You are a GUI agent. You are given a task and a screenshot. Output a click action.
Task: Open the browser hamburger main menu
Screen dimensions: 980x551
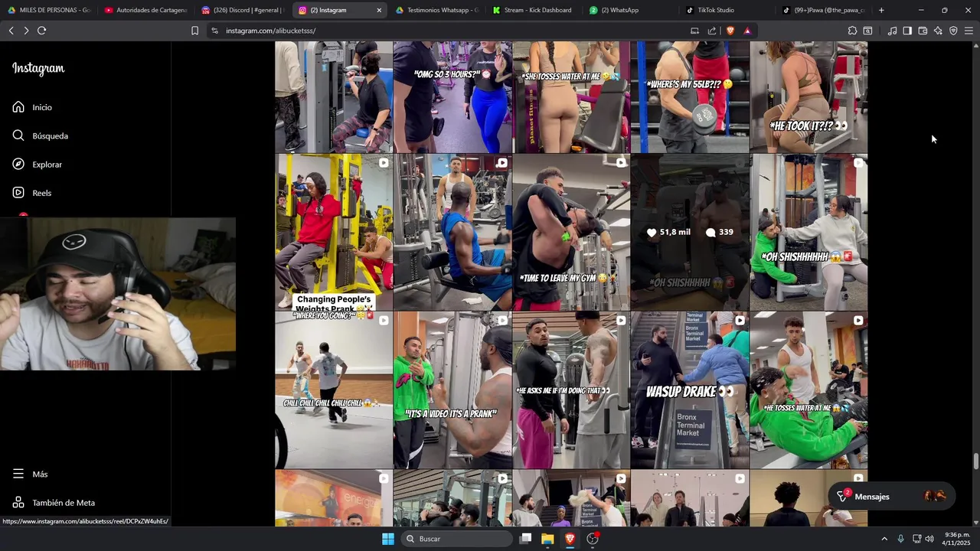[x=969, y=31]
